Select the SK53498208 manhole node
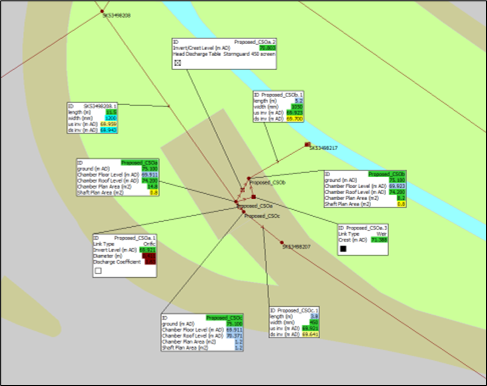487x386 pixels. point(102,11)
